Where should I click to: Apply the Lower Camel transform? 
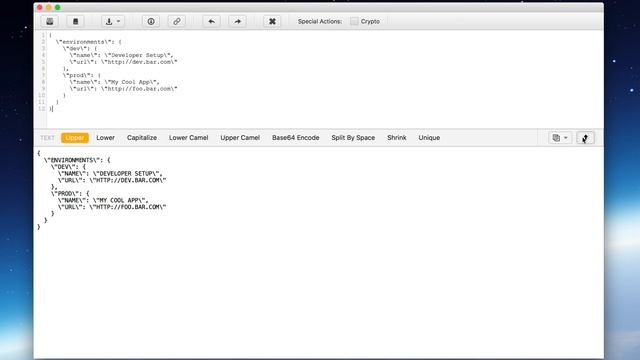[x=189, y=138]
